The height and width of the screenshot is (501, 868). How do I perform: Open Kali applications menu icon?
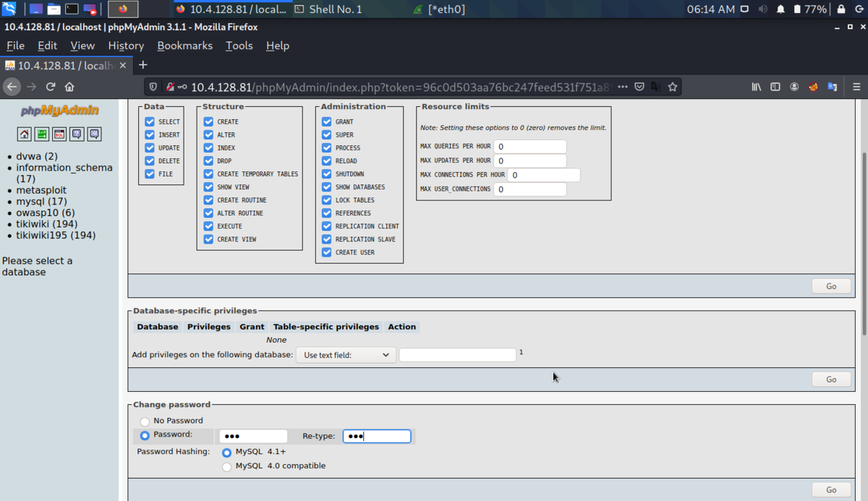(9, 9)
